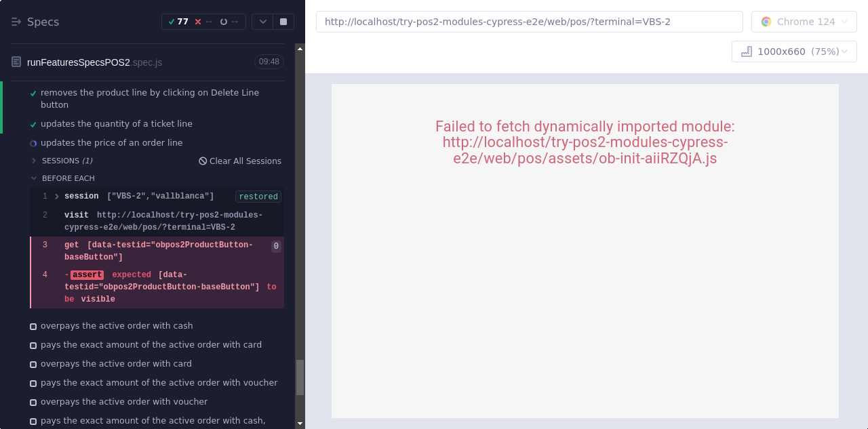The image size is (868, 429).
Task: Click the URL address bar field
Action: (529, 22)
